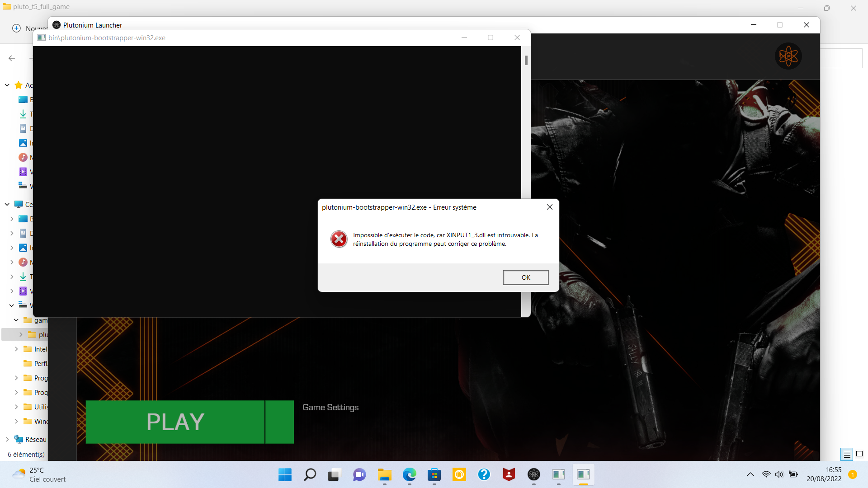868x488 pixels.
Task: Select Réseau in the Explorer navigation pane
Action: point(30,439)
